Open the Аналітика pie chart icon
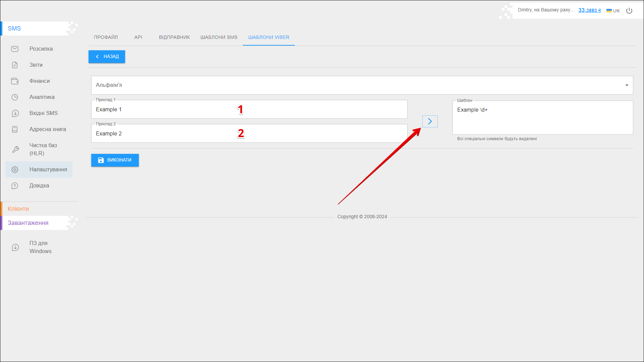This screenshot has width=644, height=362. click(x=15, y=97)
